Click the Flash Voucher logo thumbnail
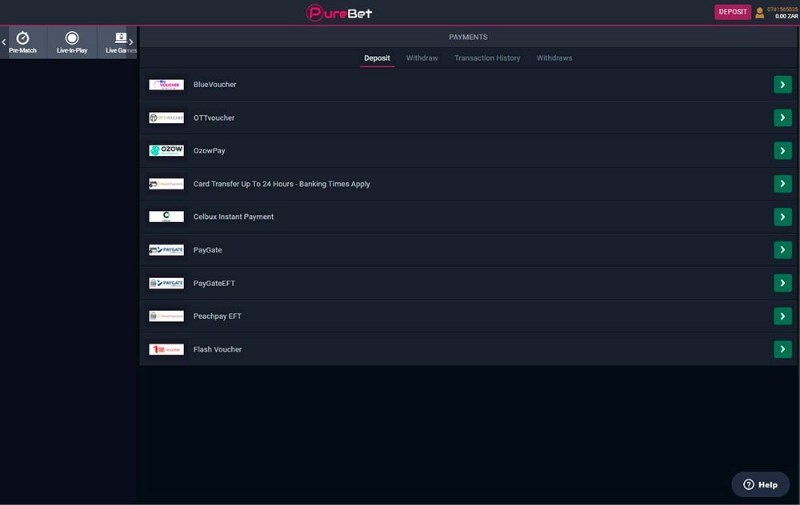The image size is (800, 505). (x=166, y=349)
